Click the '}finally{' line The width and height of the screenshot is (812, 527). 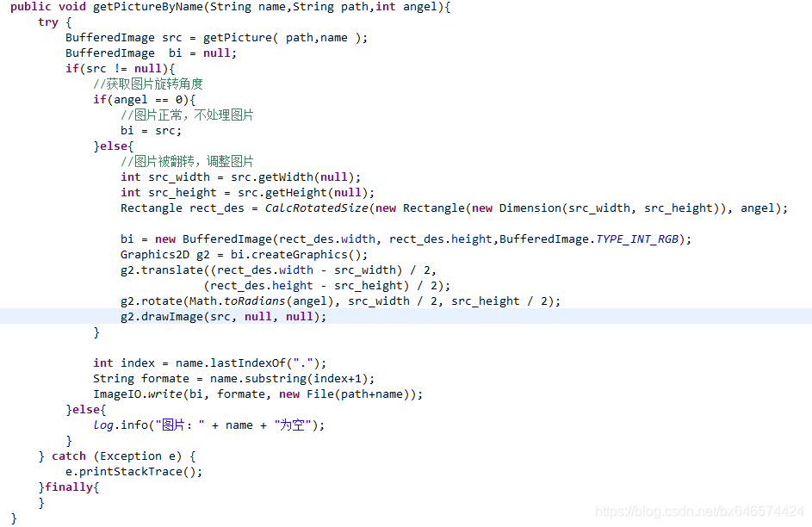click(68, 488)
